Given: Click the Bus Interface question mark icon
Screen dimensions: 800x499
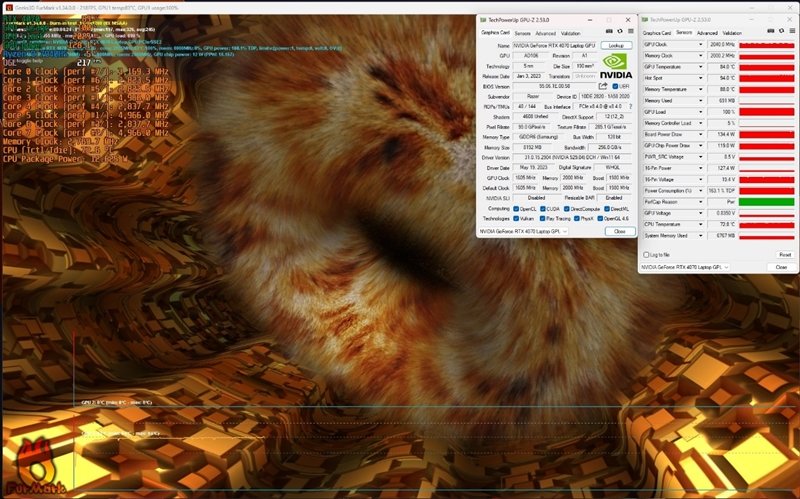Looking at the screenshot, I should tap(631, 107).
